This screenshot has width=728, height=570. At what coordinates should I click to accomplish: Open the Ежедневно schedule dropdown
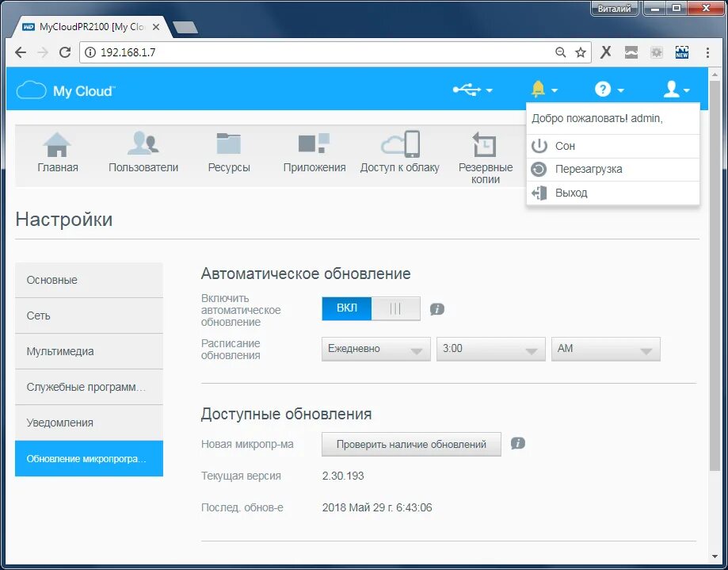(x=376, y=349)
